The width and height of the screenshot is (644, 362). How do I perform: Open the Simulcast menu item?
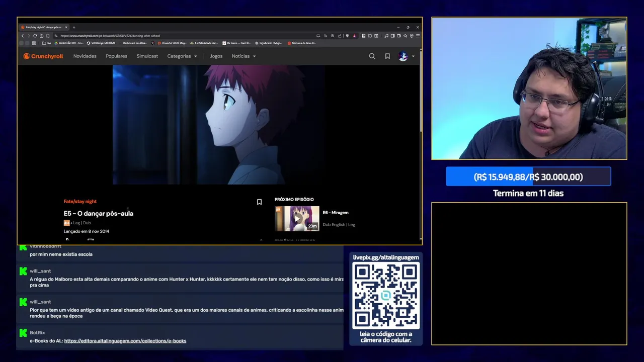147,56
